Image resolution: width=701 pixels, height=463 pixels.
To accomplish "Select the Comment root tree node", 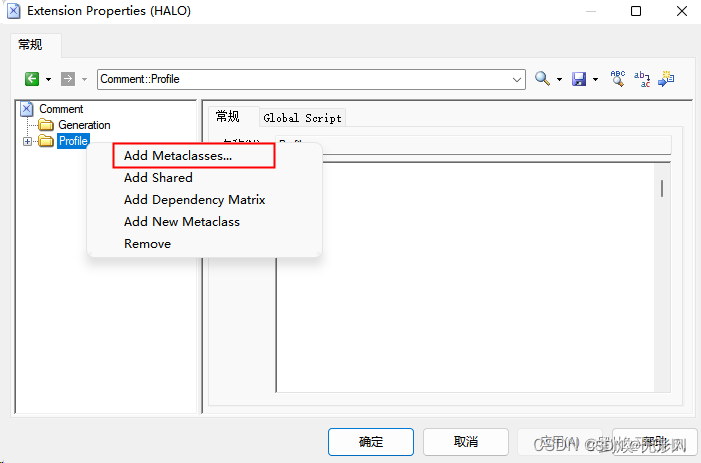I will (x=61, y=109).
